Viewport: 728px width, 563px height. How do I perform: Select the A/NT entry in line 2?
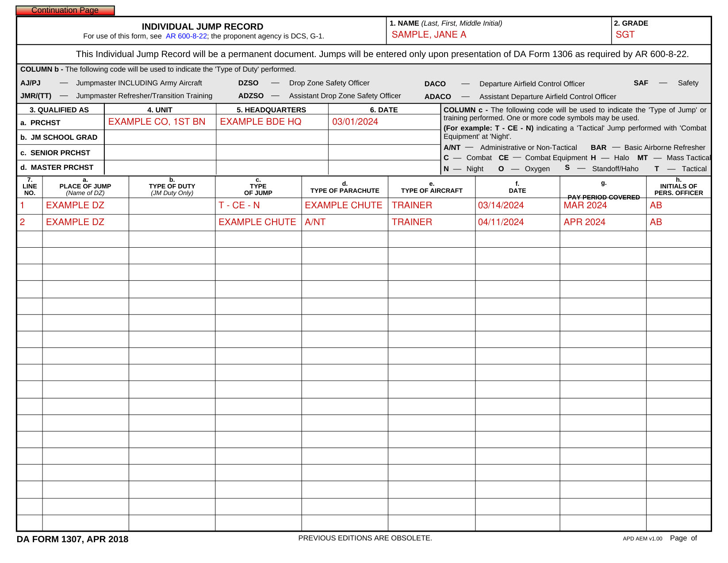[x=345, y=222]
